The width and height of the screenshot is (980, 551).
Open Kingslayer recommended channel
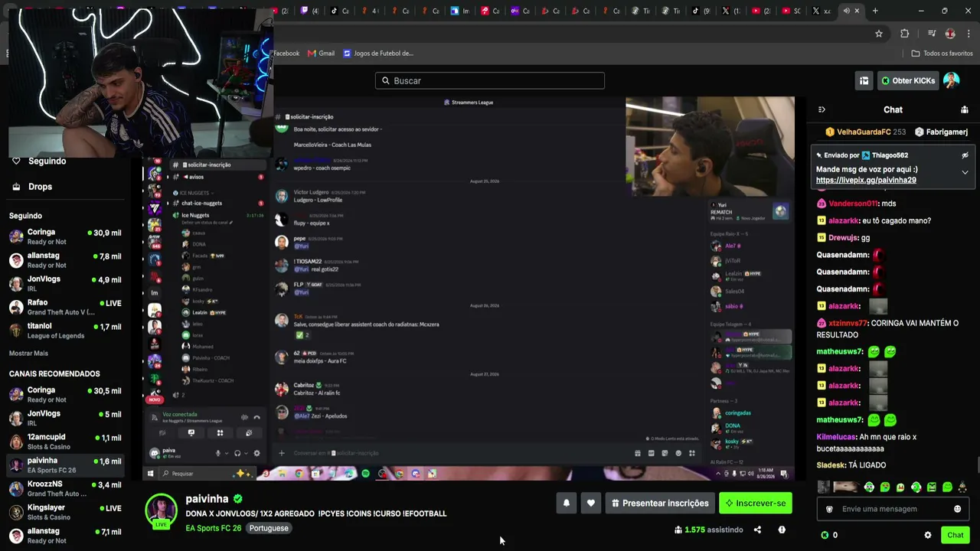[65, 512]
